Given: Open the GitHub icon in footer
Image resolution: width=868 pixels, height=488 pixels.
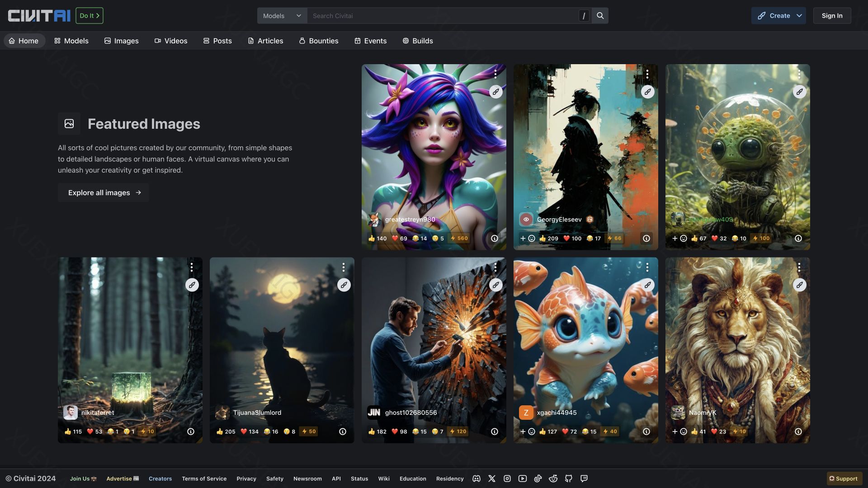Looking at the screenshot, I should [x=569, y=479].
